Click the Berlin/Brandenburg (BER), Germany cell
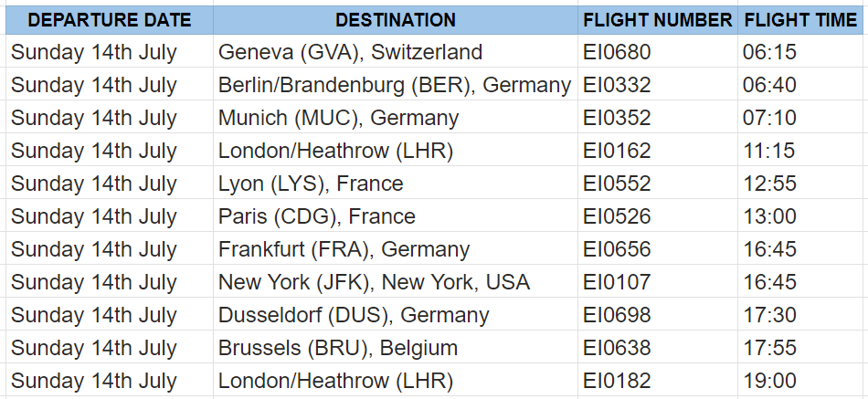 [396, 84]
